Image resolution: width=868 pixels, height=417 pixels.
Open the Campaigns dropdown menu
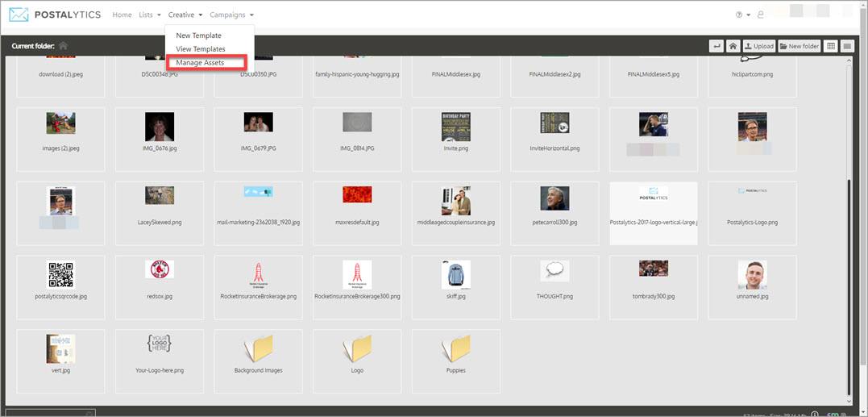tap(232, 15)
